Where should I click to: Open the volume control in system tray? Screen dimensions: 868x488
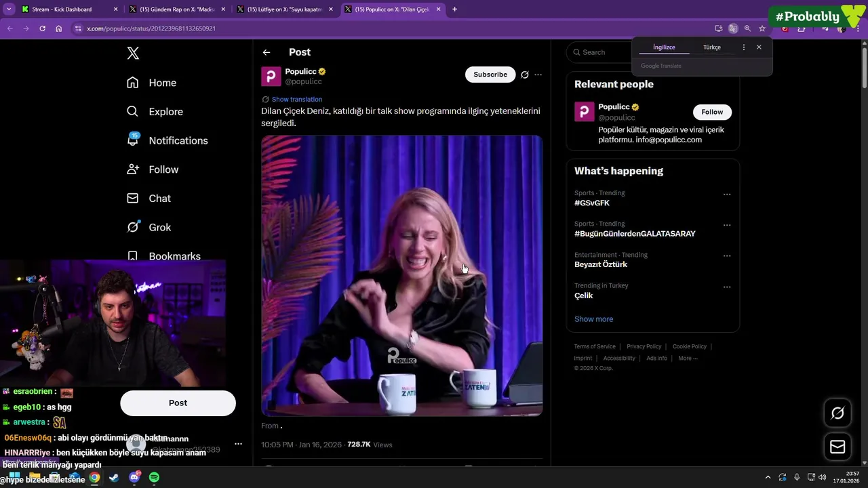822,477
